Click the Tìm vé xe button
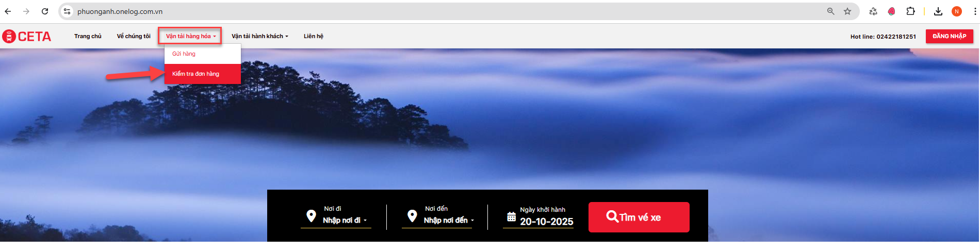This screenshot has width=980, height=252. [x=639, y=217]
